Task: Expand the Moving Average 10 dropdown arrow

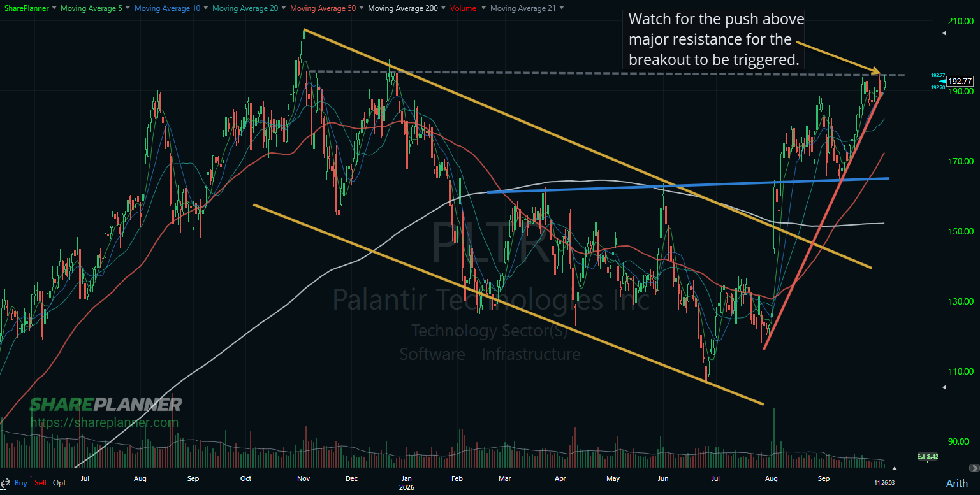Action: (205, 8)
